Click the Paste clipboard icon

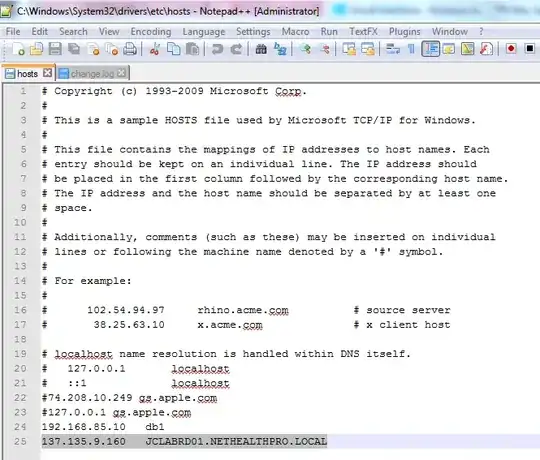[192, 49]
